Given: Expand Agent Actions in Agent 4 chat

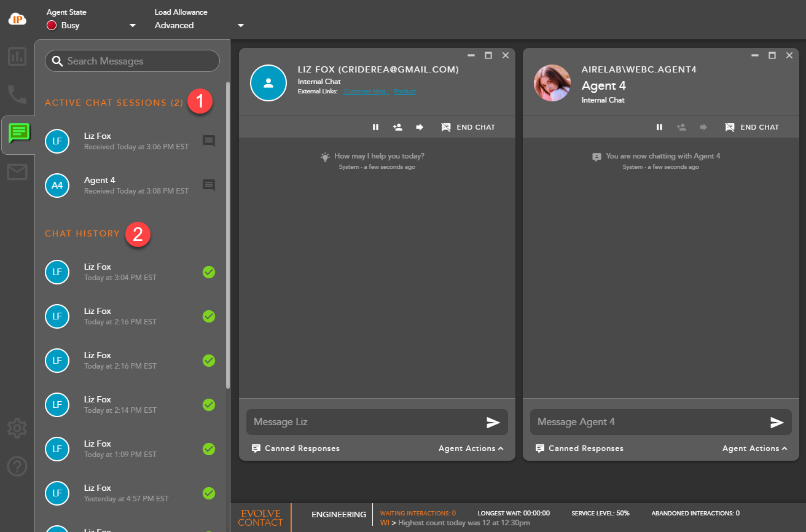Looking at the screenshot, I should [754, 448].
